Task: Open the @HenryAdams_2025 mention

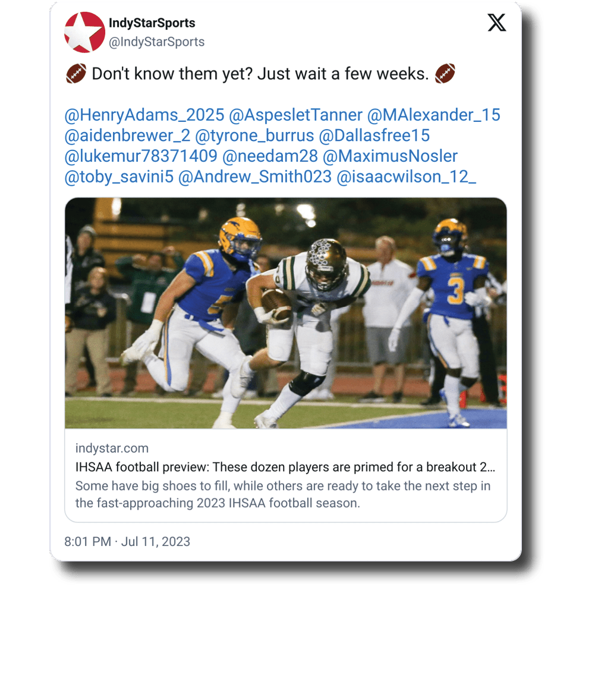Action: tap(144, 115)
